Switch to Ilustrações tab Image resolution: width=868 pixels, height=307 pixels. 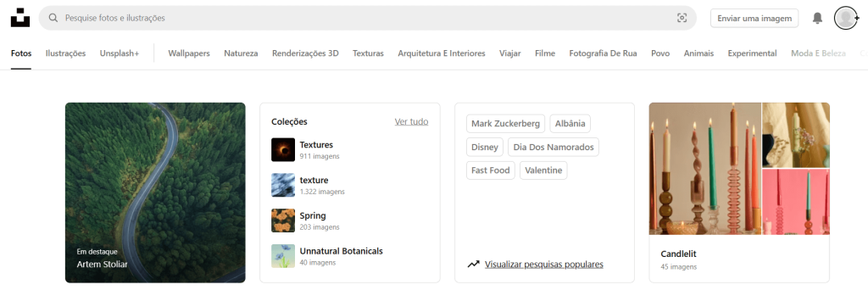65,53
